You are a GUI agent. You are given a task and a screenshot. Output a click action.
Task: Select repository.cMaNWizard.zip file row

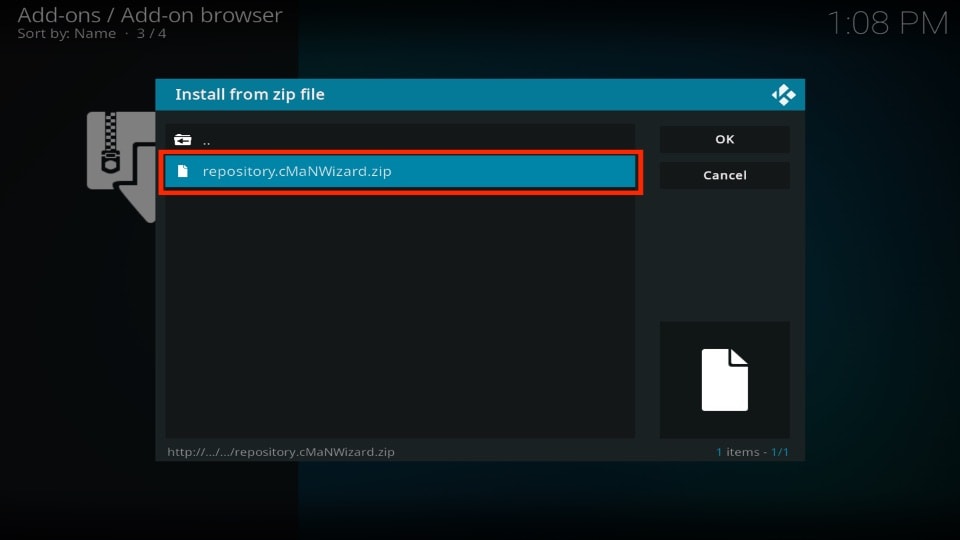400,171
